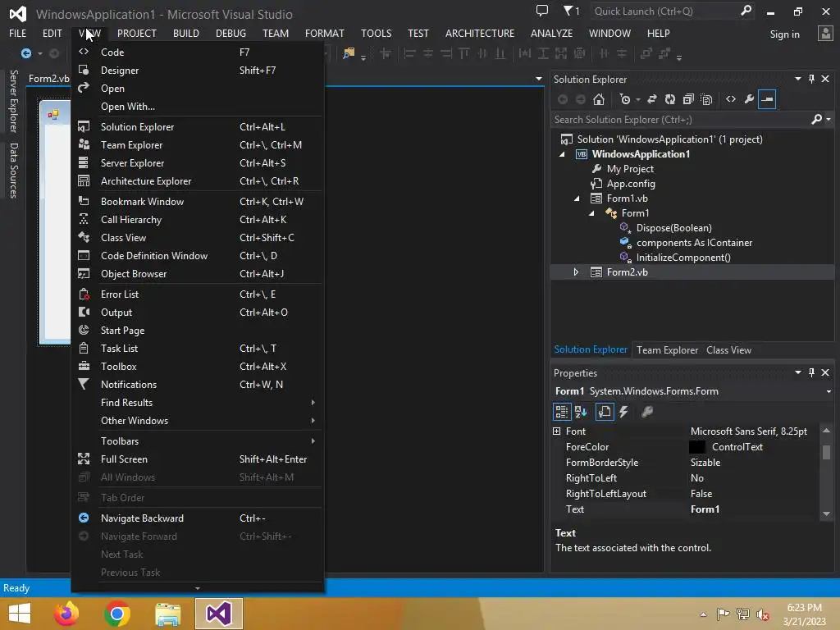Click the Property Pages wrench icon
The height and width of the screenshot is (630, 840).
(x=647, y=412)
